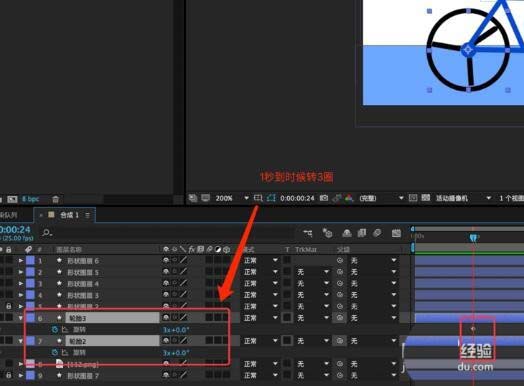Toggle the mask and shape path visibility icon
This screenshot has width=524, height=386.
(271, 198)
